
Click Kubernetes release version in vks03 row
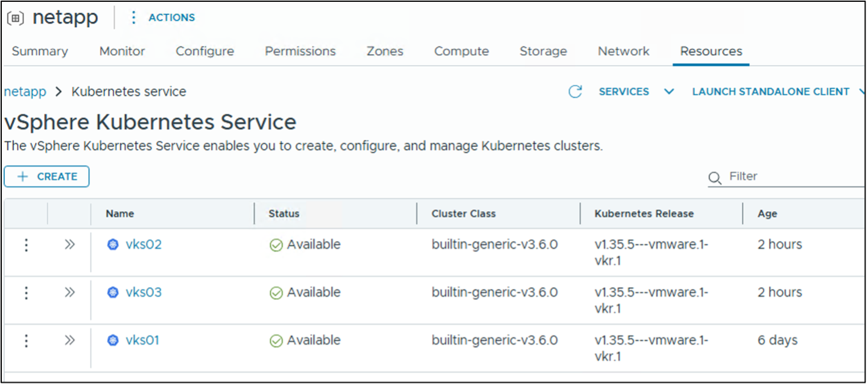coord(651,301)
